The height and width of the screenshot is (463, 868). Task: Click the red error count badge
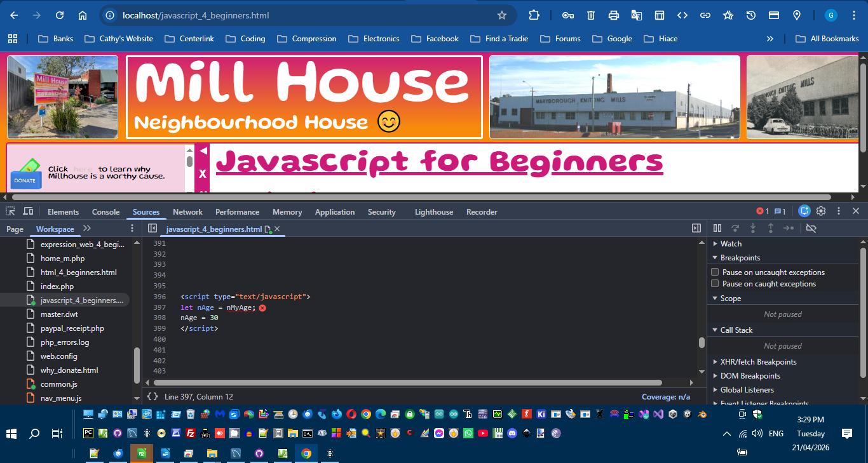(x=763, y=211)
